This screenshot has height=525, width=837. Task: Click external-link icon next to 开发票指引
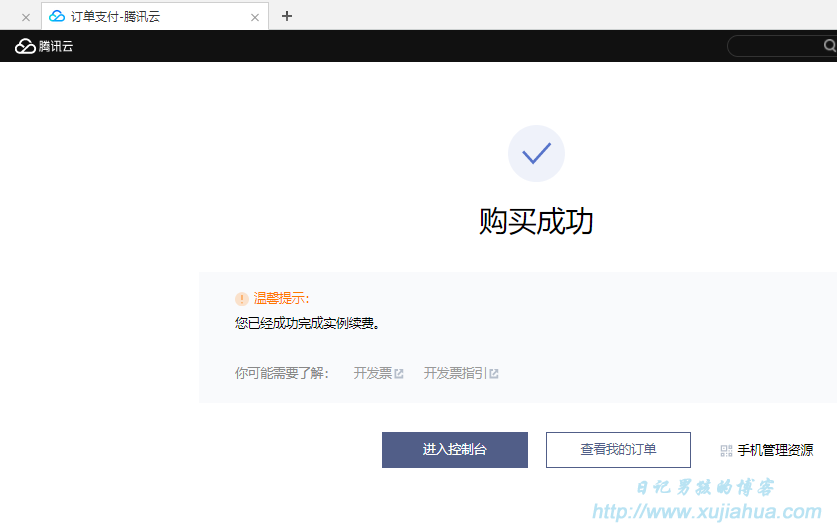(494, 373)
